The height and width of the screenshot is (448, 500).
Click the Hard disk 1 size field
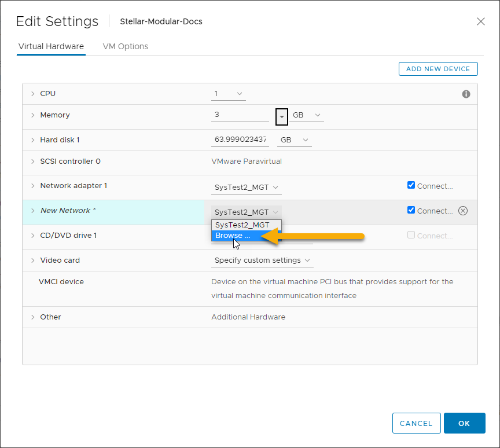click(x=240, y=140)
